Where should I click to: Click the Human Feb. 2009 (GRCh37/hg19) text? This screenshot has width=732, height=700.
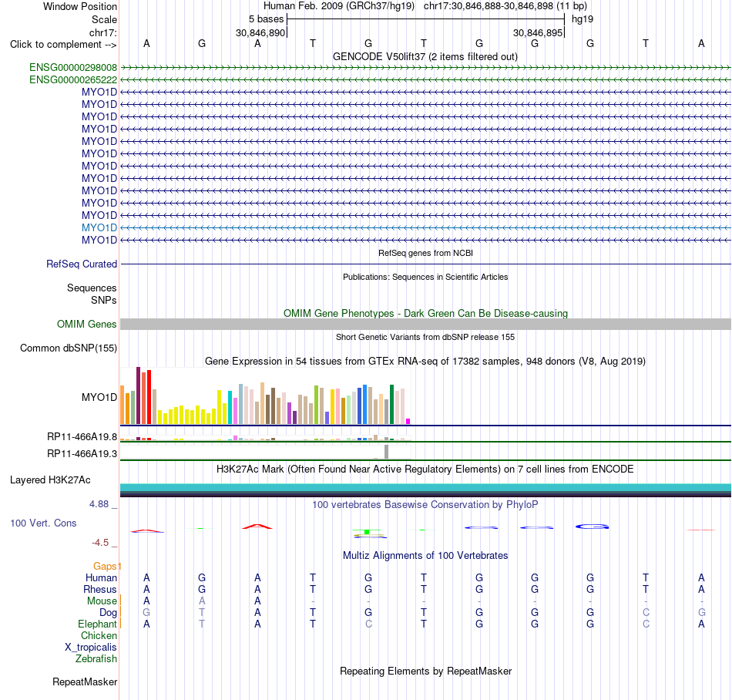point(339,6)
